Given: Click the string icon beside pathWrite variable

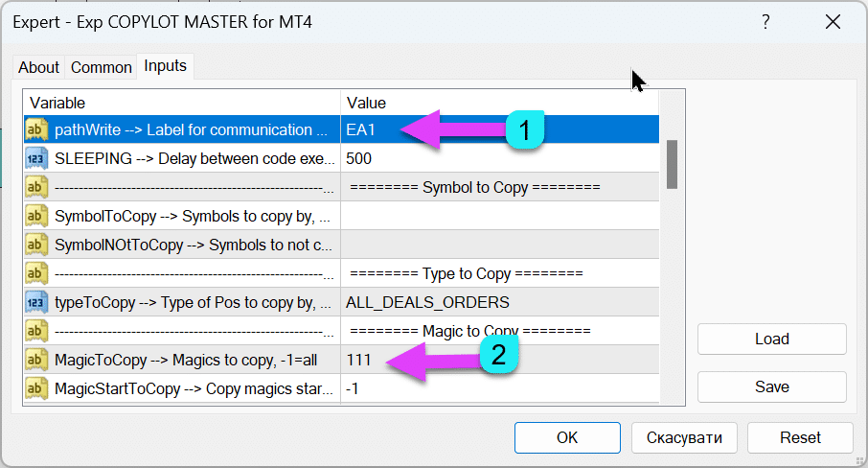Looking at the screenshot, I should click(37, 129).
